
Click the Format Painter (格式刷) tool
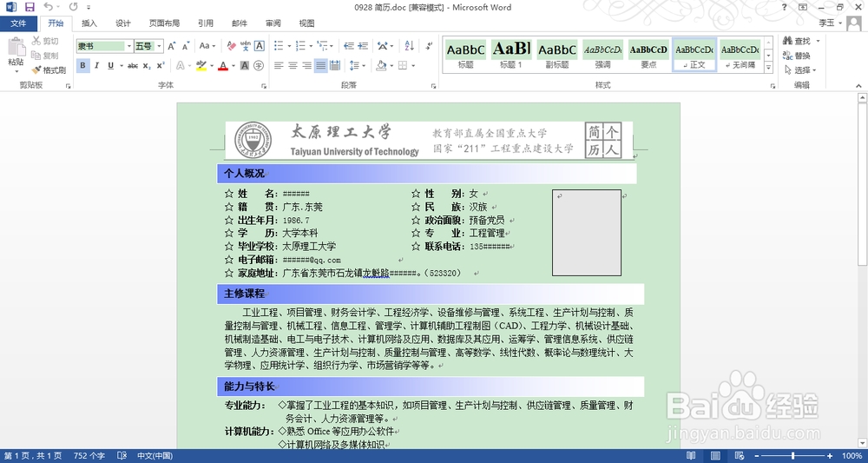click(x=48, y=70)
